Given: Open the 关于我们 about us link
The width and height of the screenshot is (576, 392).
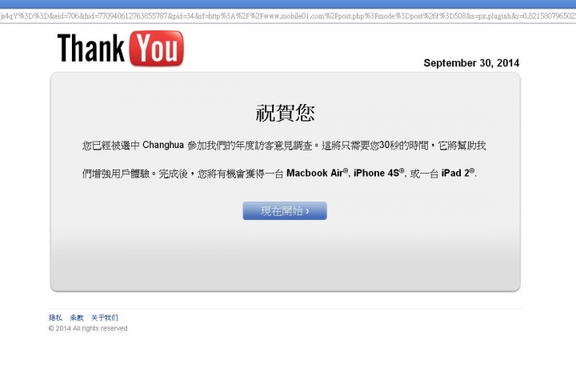Looking at the screenshot, I should click(105, 318).
